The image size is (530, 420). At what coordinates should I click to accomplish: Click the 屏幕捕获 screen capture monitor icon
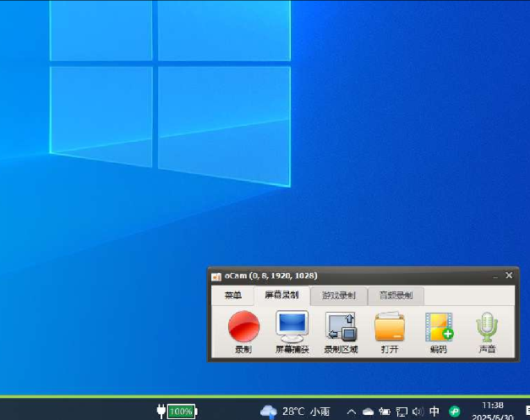pos(292,326)
